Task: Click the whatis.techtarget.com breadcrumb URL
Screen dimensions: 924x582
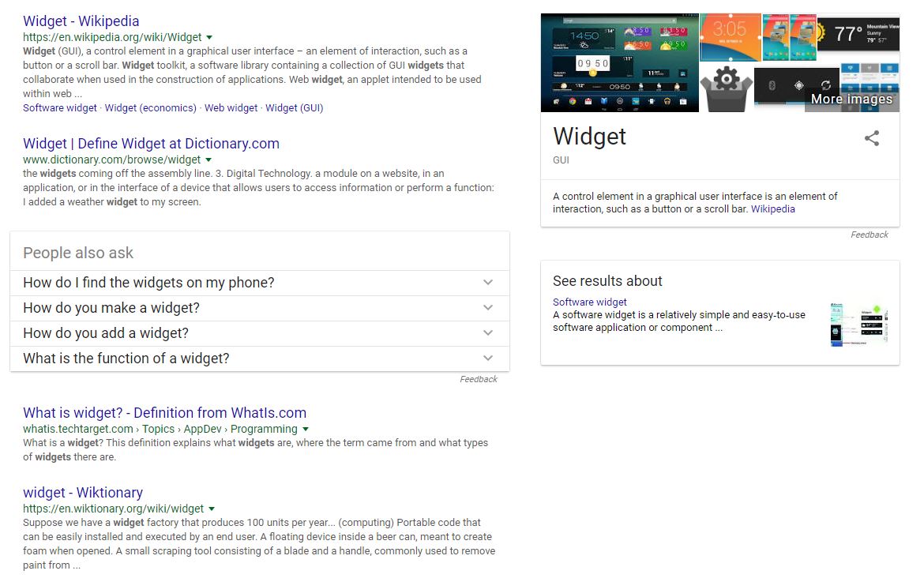Action: coord(160,430)
